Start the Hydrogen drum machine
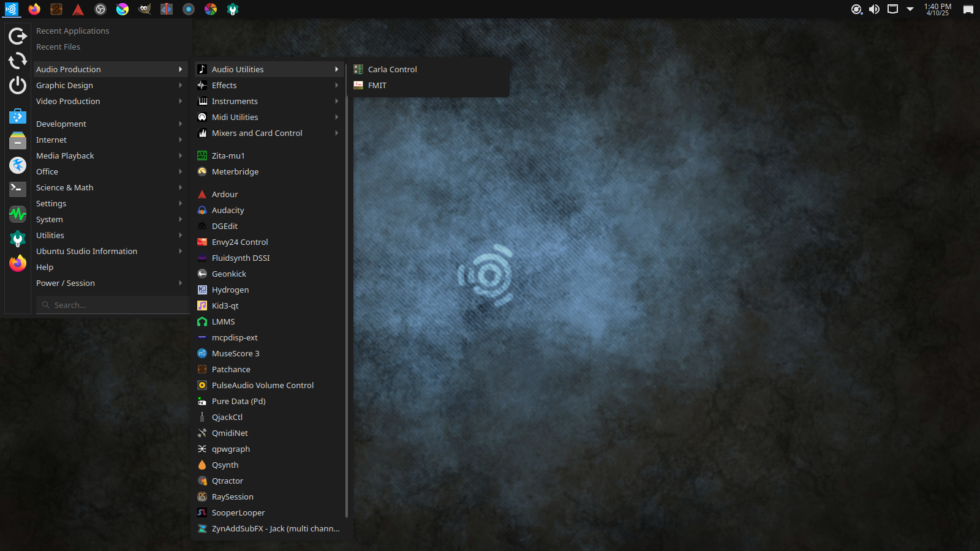 coord(229,290)
